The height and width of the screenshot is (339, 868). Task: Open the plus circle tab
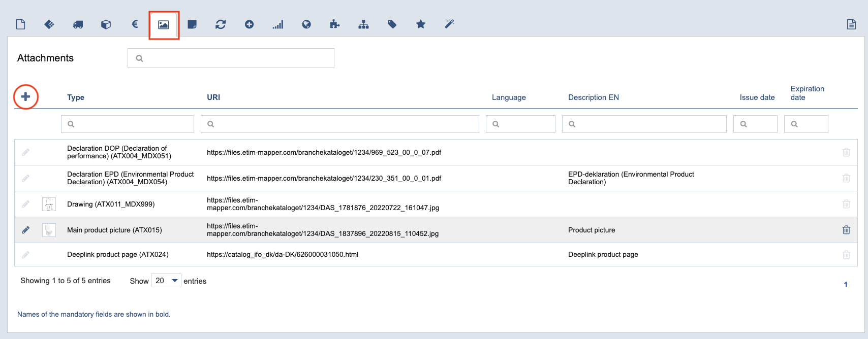[249, 24]
